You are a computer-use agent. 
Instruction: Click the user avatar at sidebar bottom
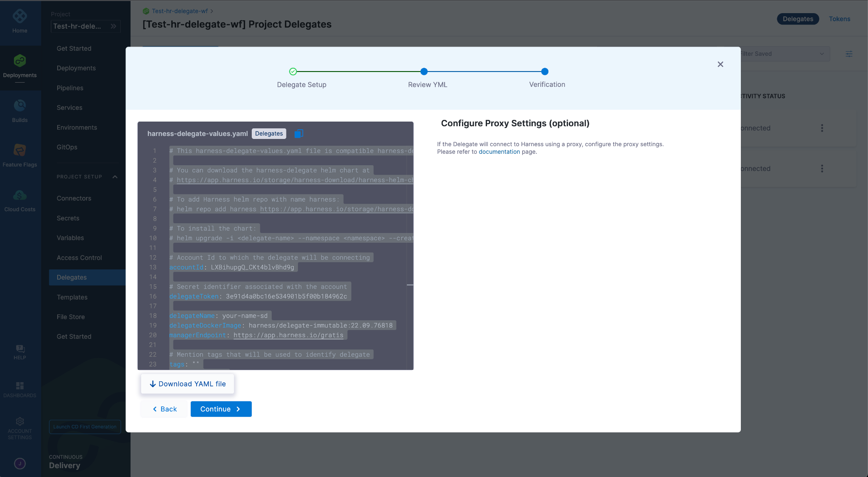pyautogui.click(x=20, y=463)
